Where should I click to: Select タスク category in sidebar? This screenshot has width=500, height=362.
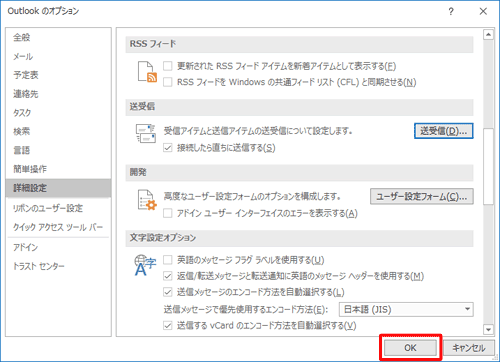(x=58, y=113)
